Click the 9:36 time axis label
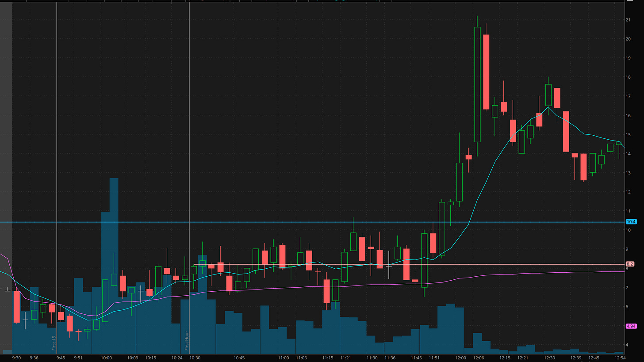 pos(34,358)
